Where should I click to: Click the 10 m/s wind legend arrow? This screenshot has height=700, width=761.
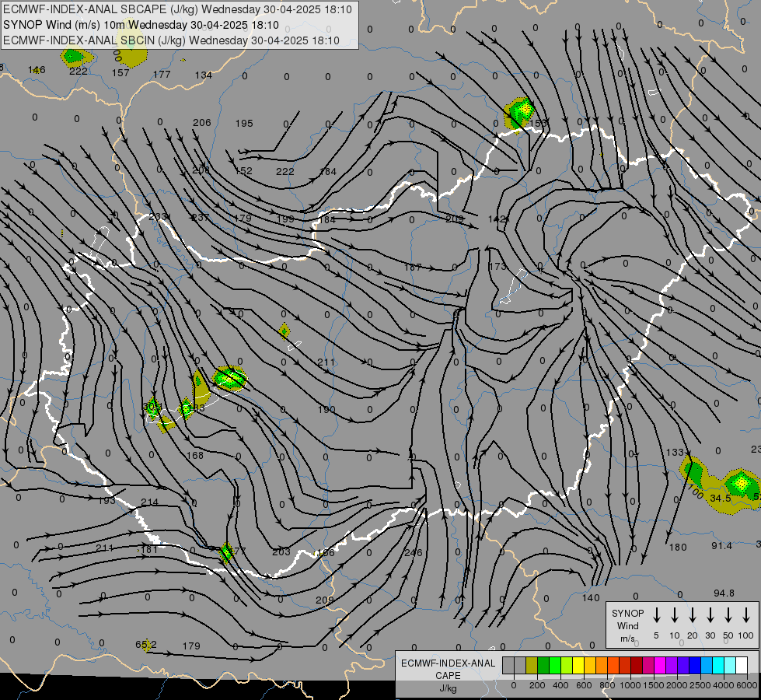(x=675, y=615)
